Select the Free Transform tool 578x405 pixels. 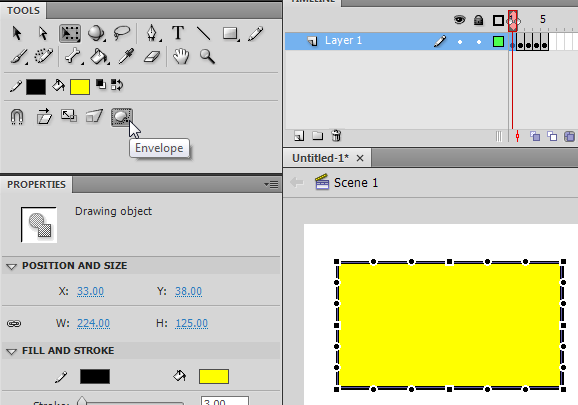click(70, 34)
